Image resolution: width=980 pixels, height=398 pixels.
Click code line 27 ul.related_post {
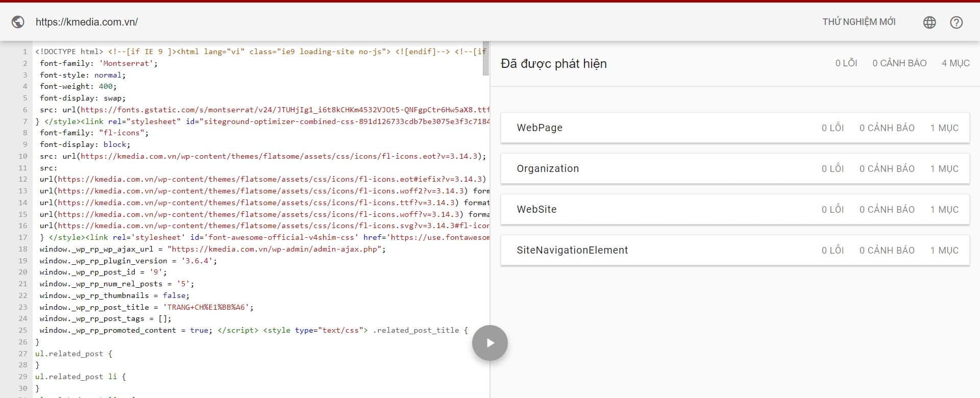pyautogui.click(x=73, y=354)
